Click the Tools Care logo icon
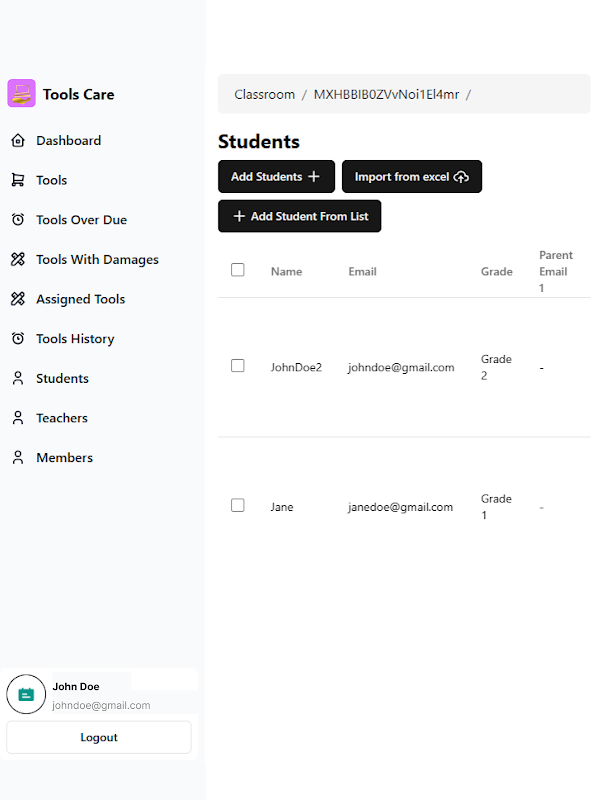Screen dimensions: 600x800 (x=21, y=94)
